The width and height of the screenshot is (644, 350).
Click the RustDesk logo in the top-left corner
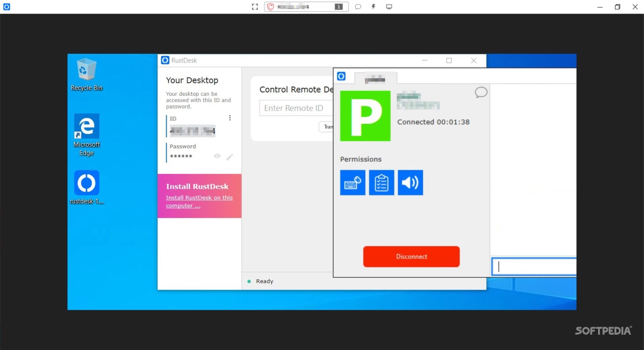point(6,7)
